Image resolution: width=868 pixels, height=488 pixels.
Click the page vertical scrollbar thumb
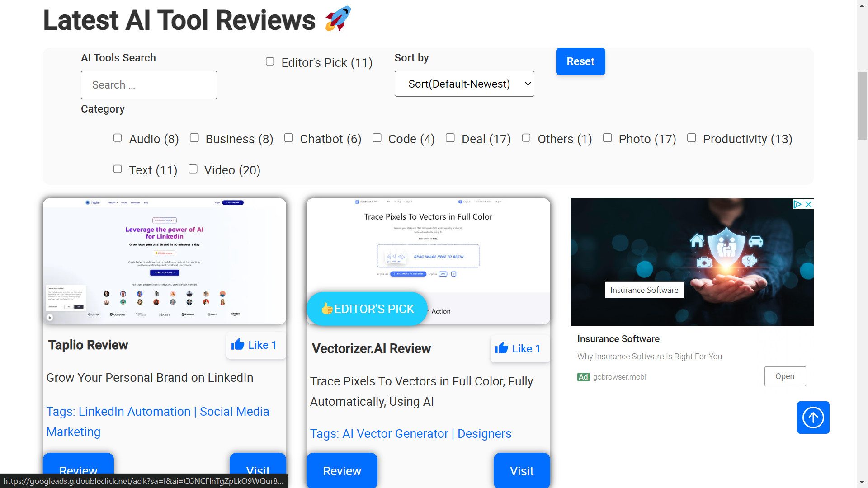point(863,106)
